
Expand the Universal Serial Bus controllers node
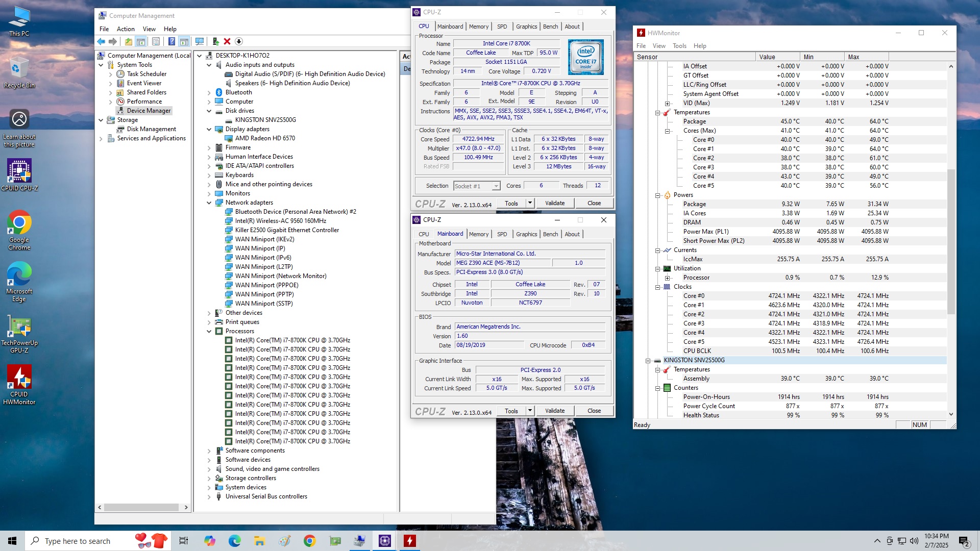point(209,496)
